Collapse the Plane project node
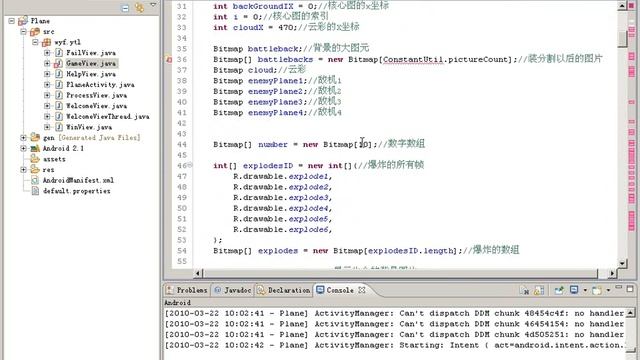 click(12, 21)
